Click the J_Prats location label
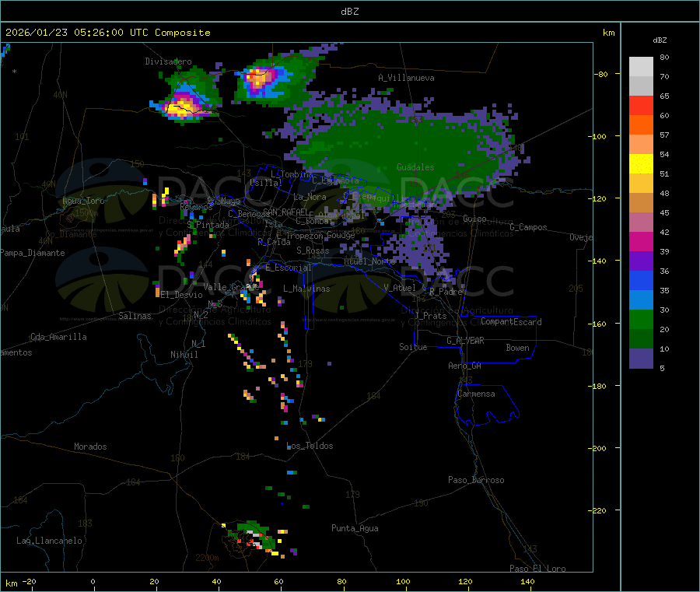The height and width of the screenshot is (592, 700). click(x=430, y=316)
